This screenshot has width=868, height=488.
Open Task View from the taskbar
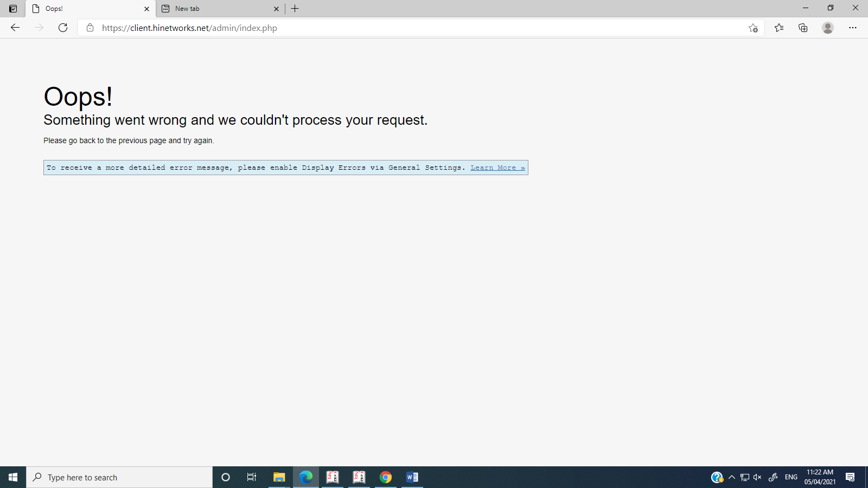[x=252, y=477]
